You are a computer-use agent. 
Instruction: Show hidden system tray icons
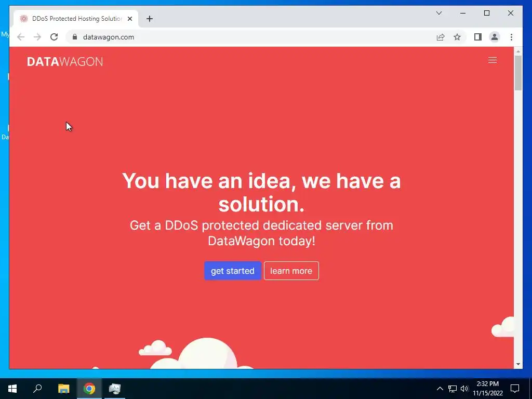click(x=440, y=389)
